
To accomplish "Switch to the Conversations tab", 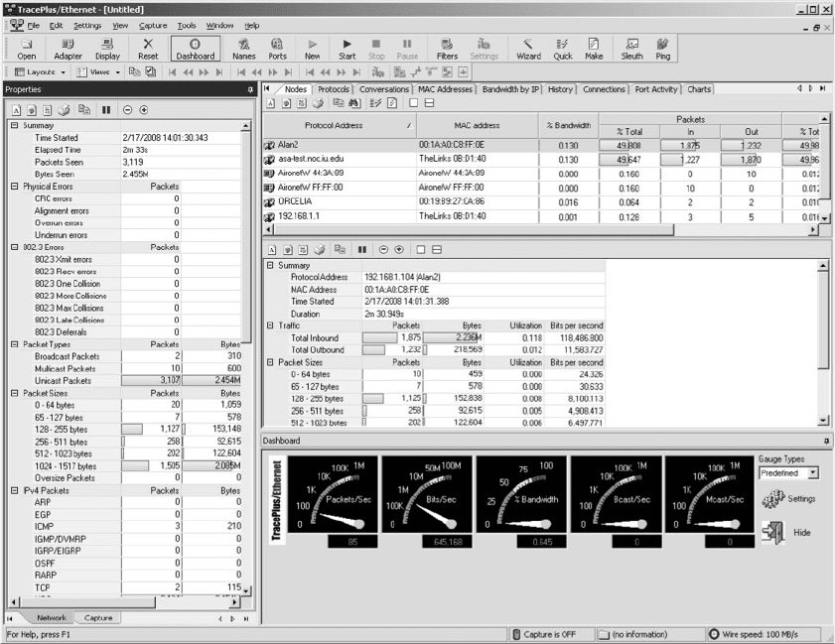I will 384,89.
